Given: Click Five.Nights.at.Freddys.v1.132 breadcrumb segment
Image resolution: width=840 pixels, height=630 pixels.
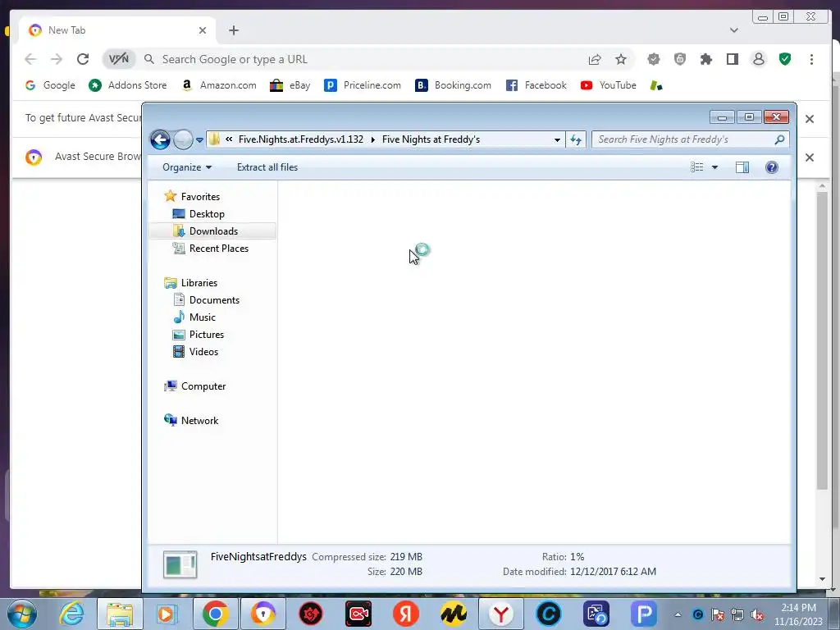Looking at the screenshot, I should coord(300,139).
